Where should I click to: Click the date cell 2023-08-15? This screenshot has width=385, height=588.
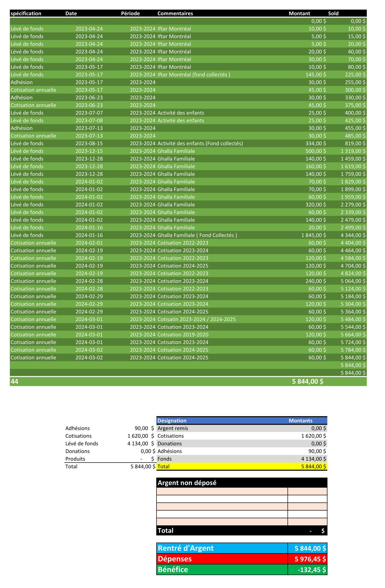pos(89,143)
